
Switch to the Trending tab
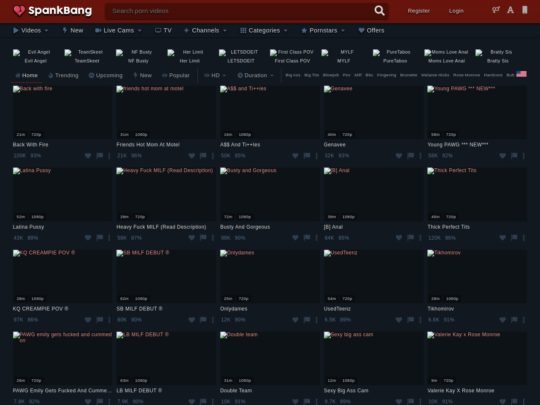pos(63,75)
